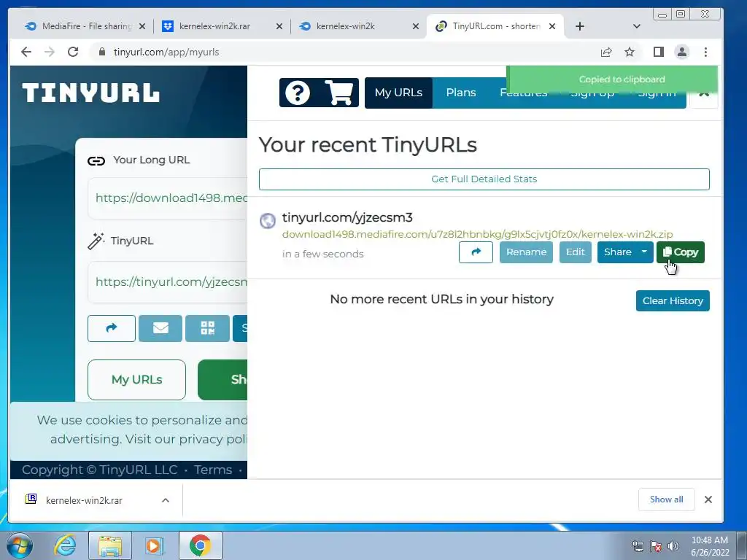Screen dimensions: 747x560
Task: Open downloaded kernelex-win2k.rar file
Action: [x=84, y=500]
